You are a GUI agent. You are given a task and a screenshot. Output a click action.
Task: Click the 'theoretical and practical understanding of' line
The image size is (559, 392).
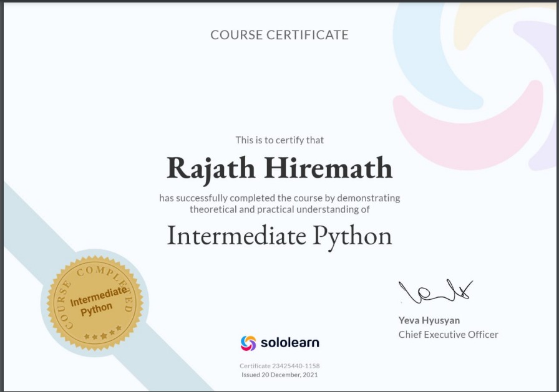click(x=279, y=209)
